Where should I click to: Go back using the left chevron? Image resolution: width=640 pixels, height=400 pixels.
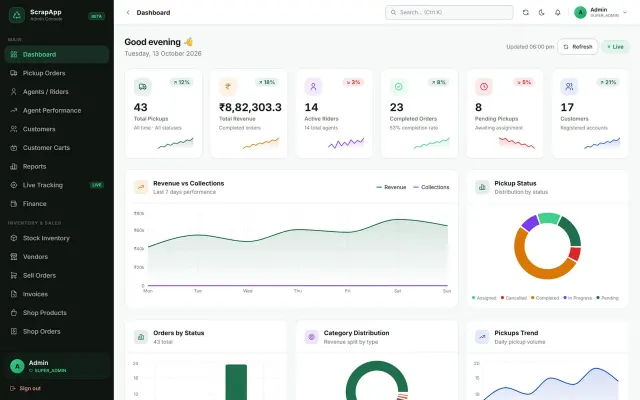coord(128,13)
